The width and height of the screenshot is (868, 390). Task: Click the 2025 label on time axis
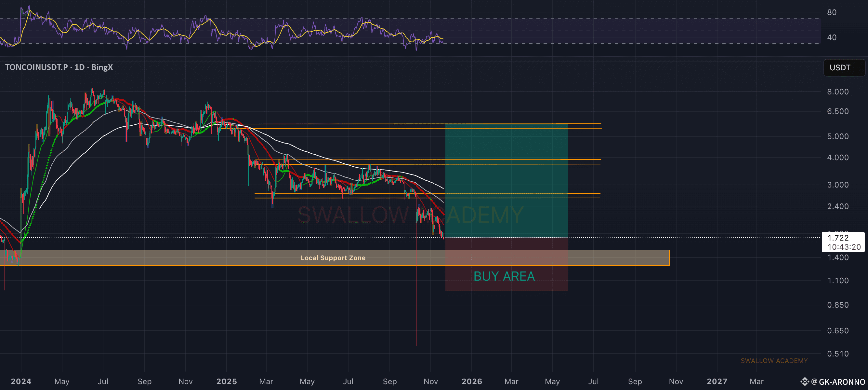(x=227, y=381)
